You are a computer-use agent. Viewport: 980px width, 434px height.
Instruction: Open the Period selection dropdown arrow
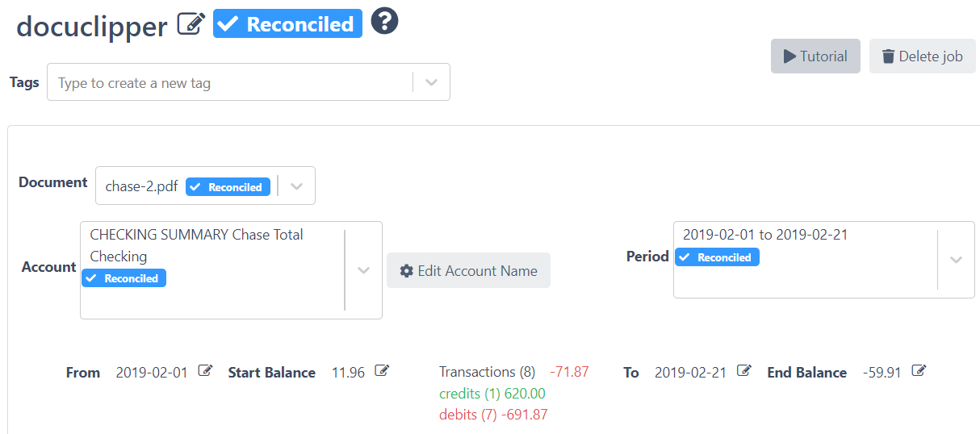pos(957,260)
